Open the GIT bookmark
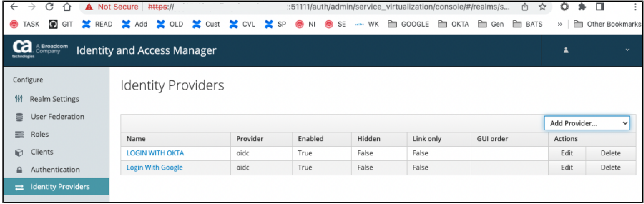Image resolution: width=644 pixels, height=204 pixels. coord(61,24)
